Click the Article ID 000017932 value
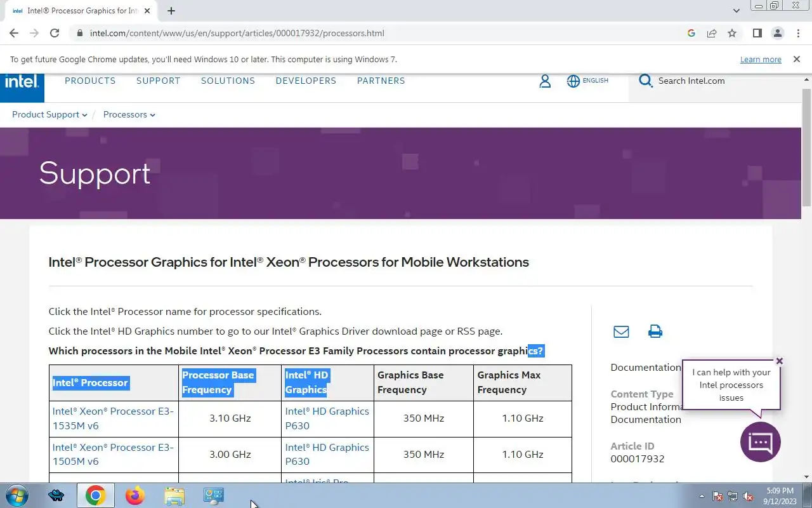This screenshot has width=812, height=508. coord(638,458)
